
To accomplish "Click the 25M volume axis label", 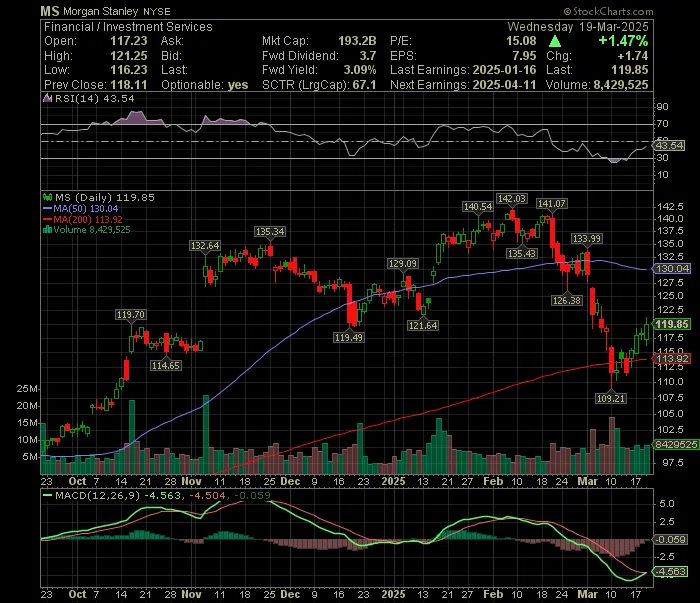I will pos(27,389).
